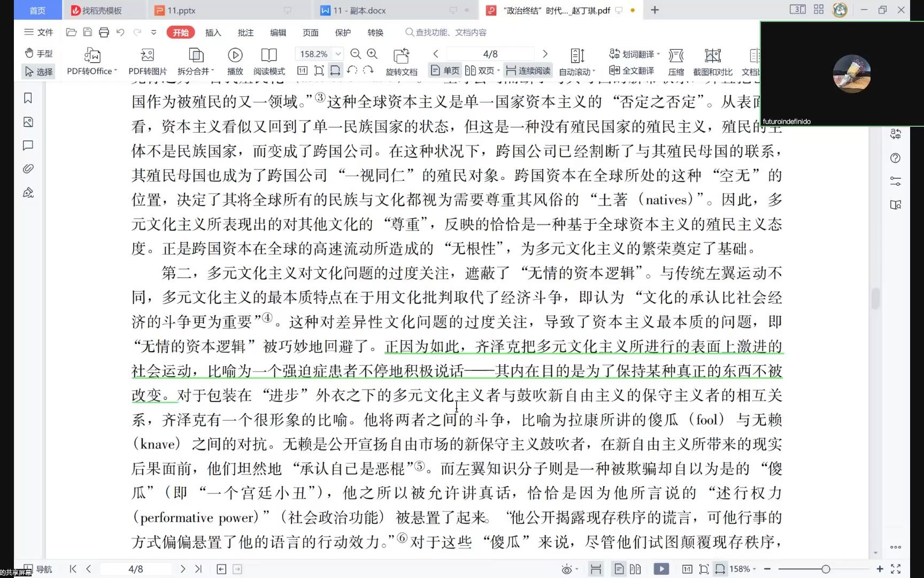Click 全文翻译 full-text translation

(632, 71)
